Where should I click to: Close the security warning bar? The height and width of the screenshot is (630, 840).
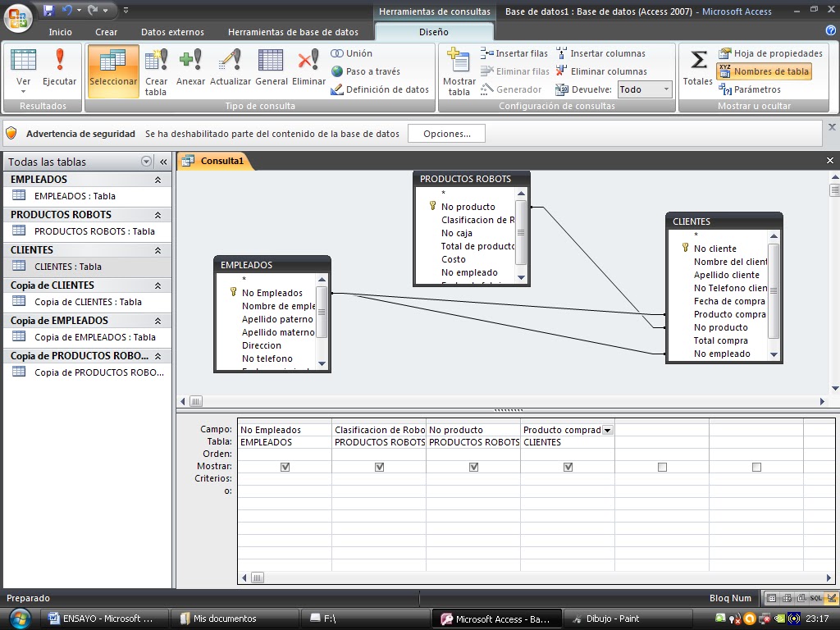pyautogui.click(x=832, y=127)
